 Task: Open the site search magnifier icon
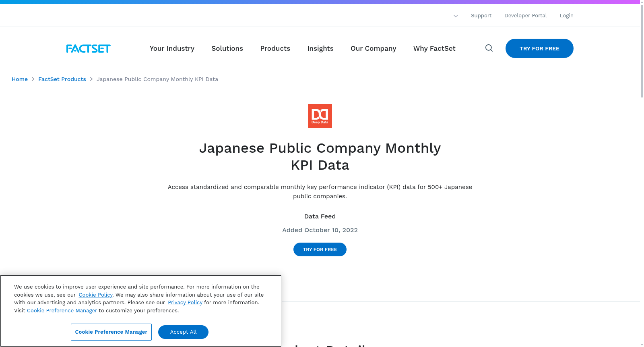point(489,48)
